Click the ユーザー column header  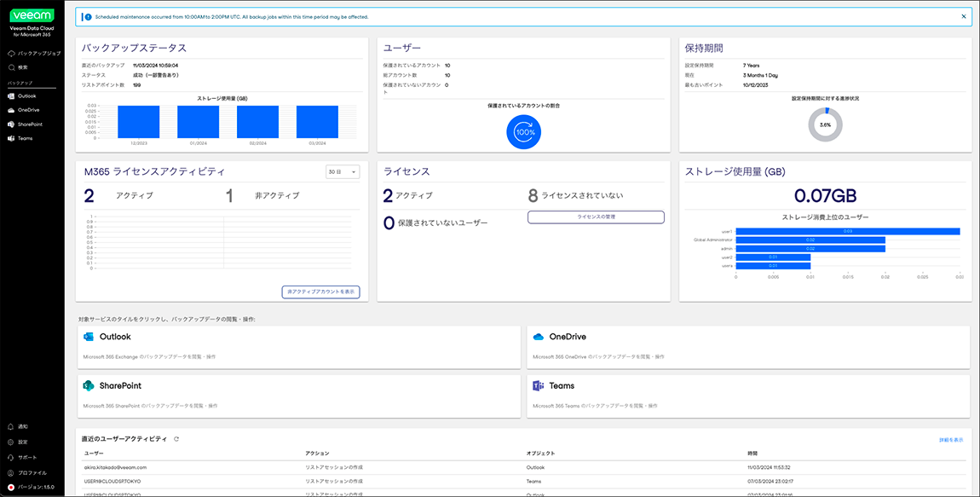[x=94, y=454]
